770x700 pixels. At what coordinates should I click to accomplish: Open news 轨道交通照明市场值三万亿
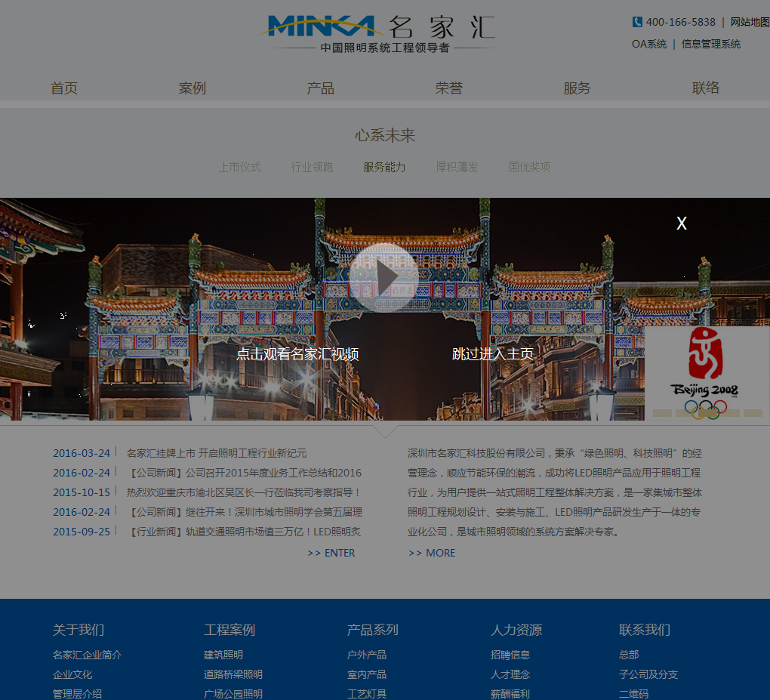click(x=244, y=532)
